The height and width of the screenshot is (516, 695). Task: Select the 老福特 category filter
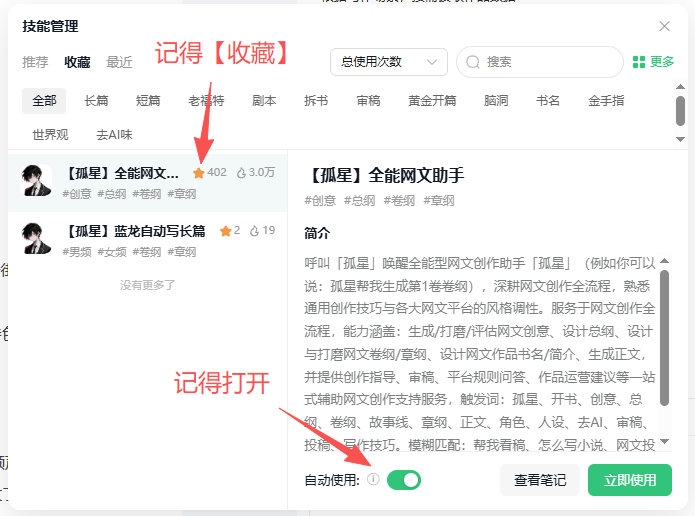tap(206, 101)
